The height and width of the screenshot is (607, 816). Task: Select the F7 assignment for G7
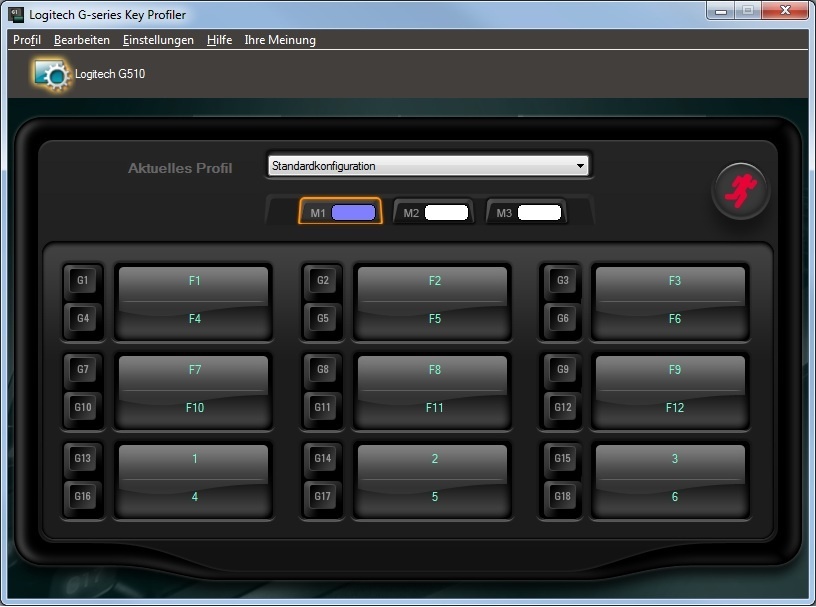pyautogui.click(x=194, y=373)
